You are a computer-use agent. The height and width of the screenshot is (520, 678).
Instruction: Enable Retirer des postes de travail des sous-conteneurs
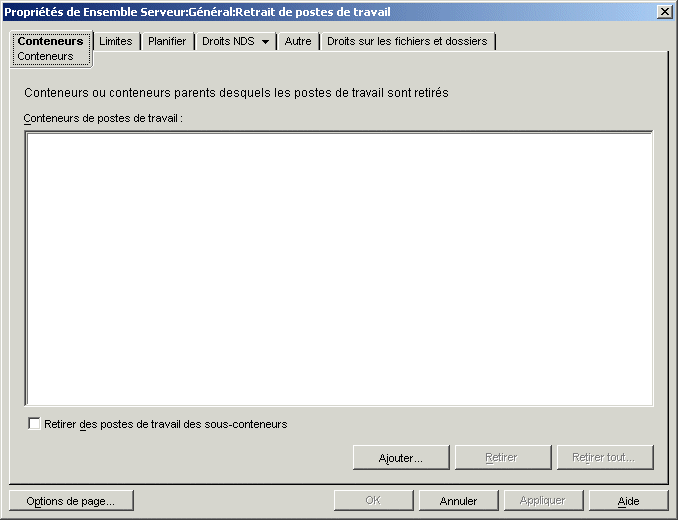pyautogui.click(x=34, y=424)
